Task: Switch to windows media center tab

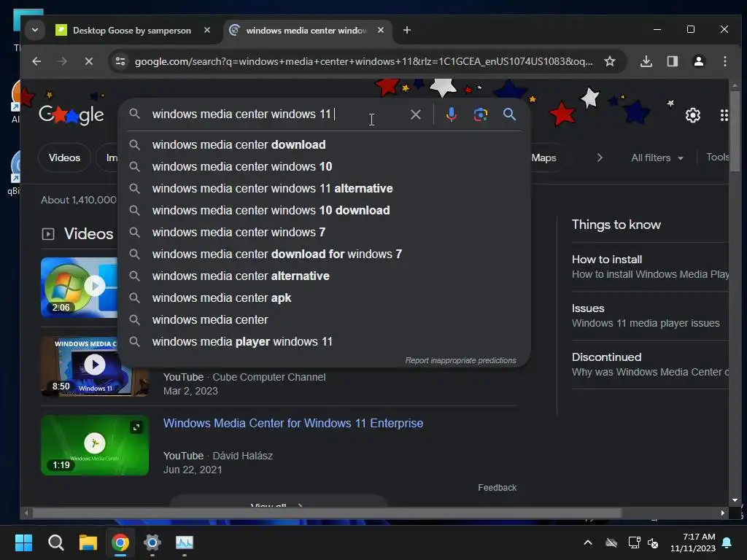Action: point(307,30)
